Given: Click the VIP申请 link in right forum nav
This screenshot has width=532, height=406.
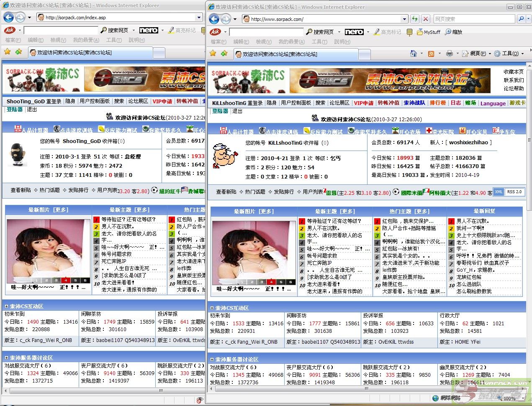Looking at the screenshot, I should click(x=363, y=103).
